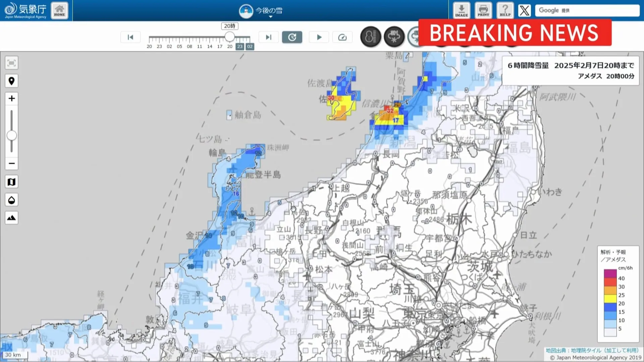Select the snow depth snowman element
The height and width of the screenshot is (362, 644).
[371, 37]
